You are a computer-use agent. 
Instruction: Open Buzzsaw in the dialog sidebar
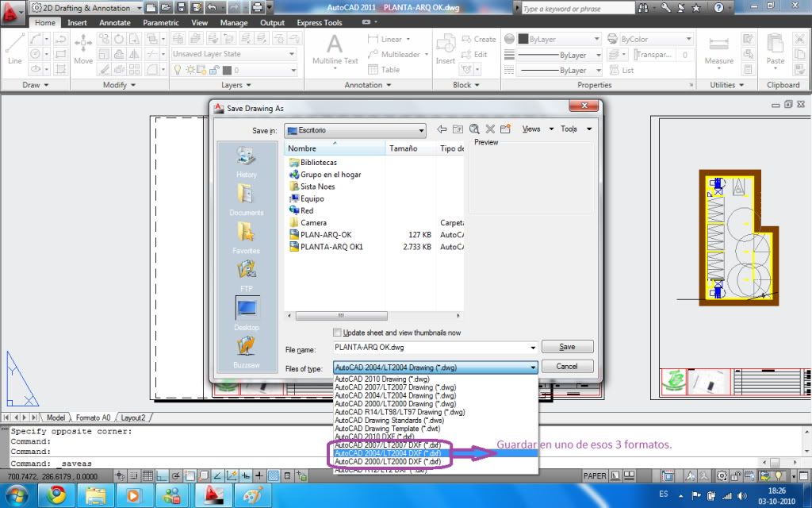(246, 352)
